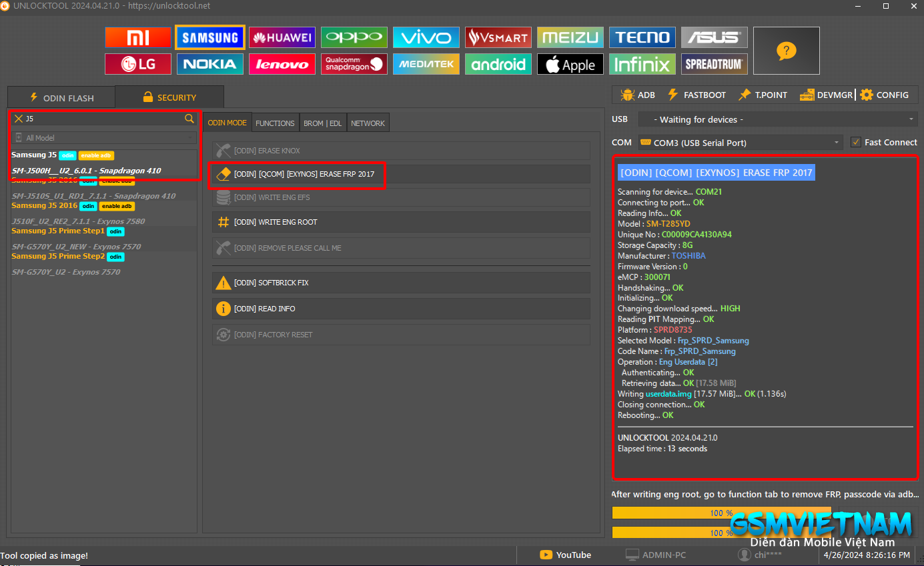924x566 pixels.
Task: Select the Qualcomm Snapdragon icon
Action: pos(354,64)
